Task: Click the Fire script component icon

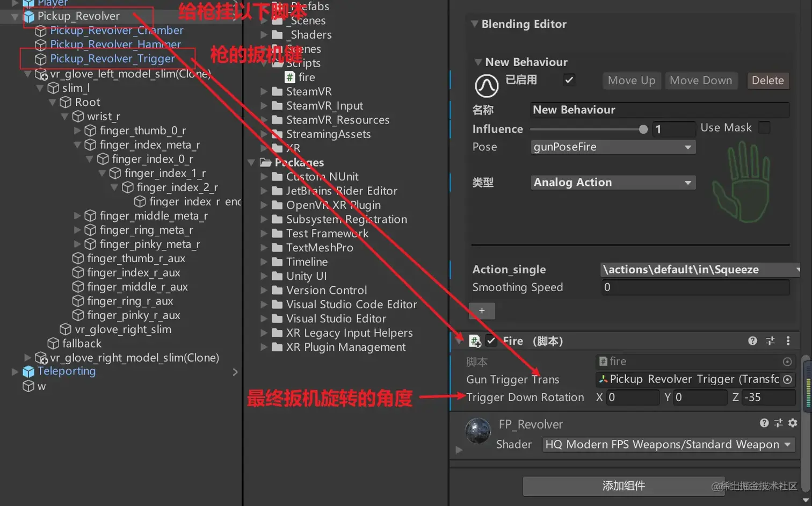Action: 475,341
